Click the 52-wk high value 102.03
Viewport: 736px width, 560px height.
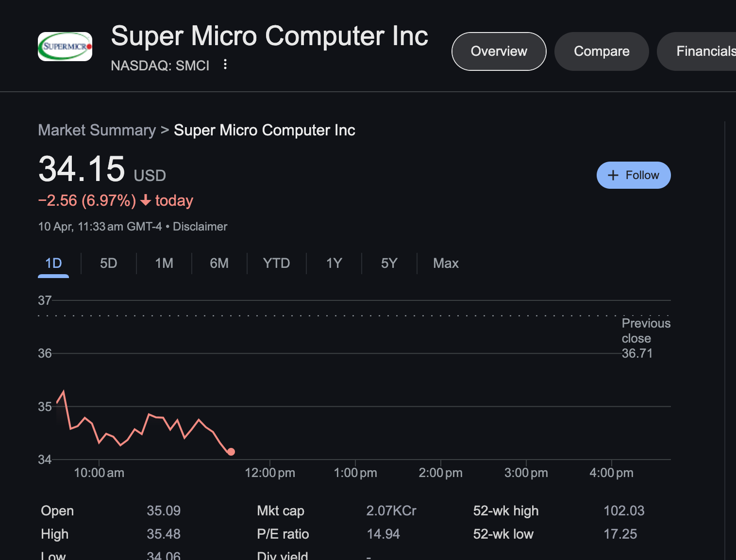pyautogui.click(x=624, y=511)
